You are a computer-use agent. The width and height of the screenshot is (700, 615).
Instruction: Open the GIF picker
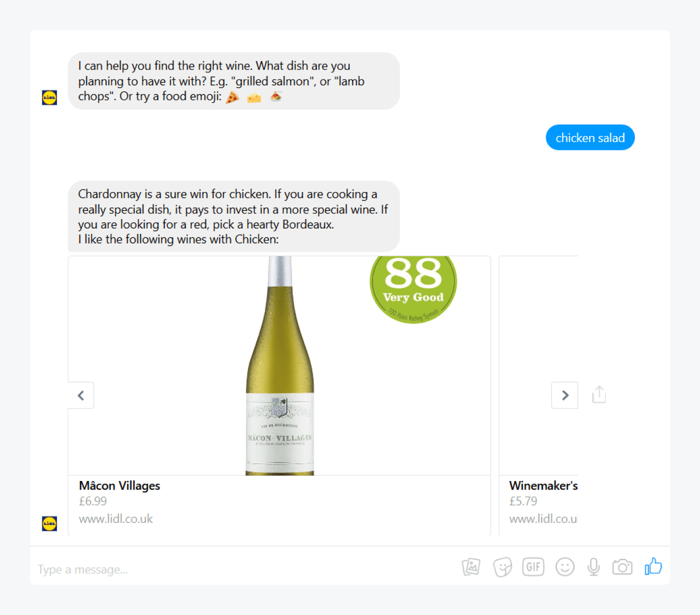(x=533, y=567)
